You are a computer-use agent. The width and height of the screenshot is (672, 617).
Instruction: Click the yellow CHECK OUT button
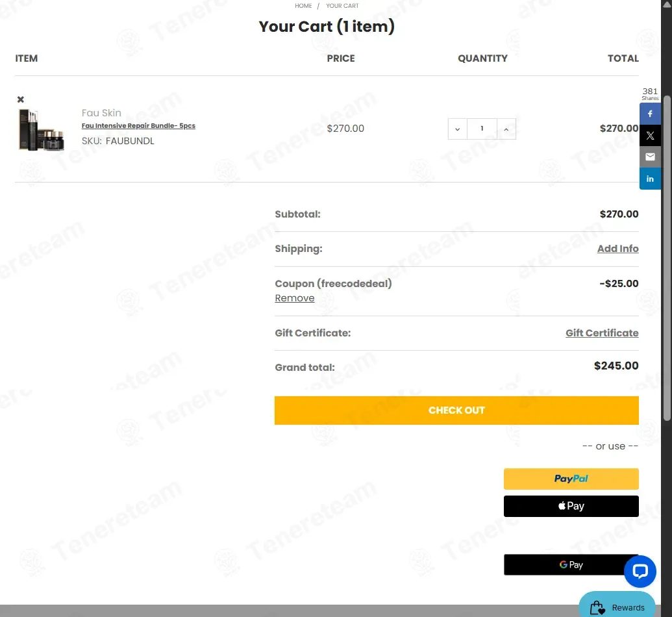click(x=456, y=410)
